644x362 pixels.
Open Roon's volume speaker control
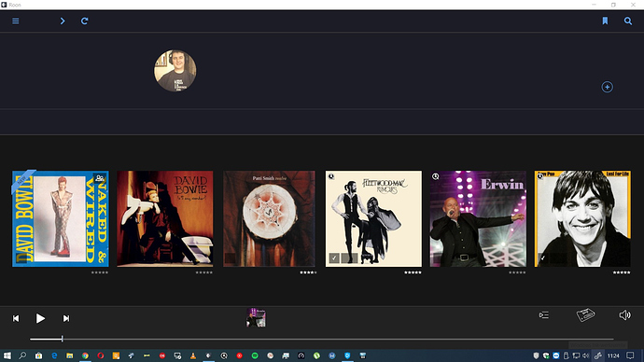(624, 315)
